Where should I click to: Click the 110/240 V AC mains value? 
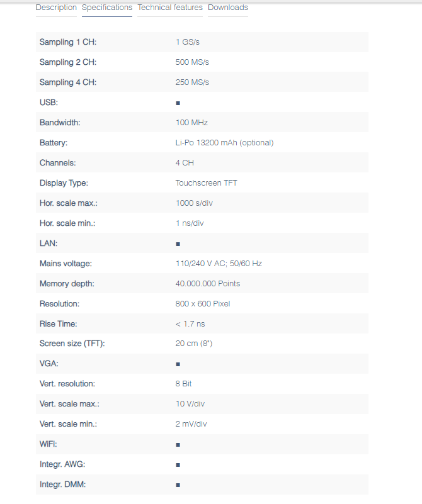(219, 264)
